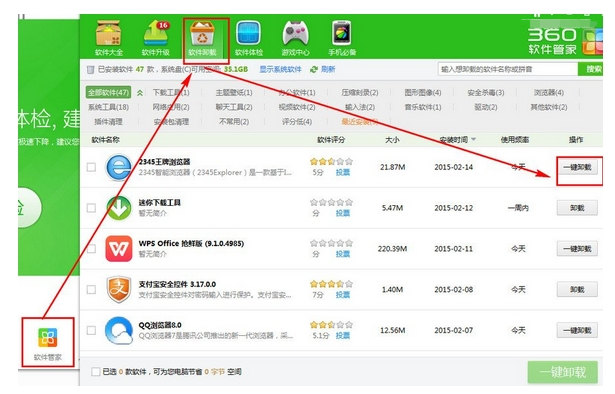
Task: Click the 2345王牌浏览器 app icon
Action: (x=118, y=167)
